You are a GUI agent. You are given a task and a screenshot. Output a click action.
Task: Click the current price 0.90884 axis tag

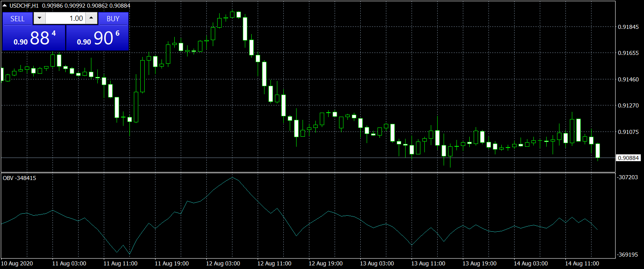click(628, 158)
